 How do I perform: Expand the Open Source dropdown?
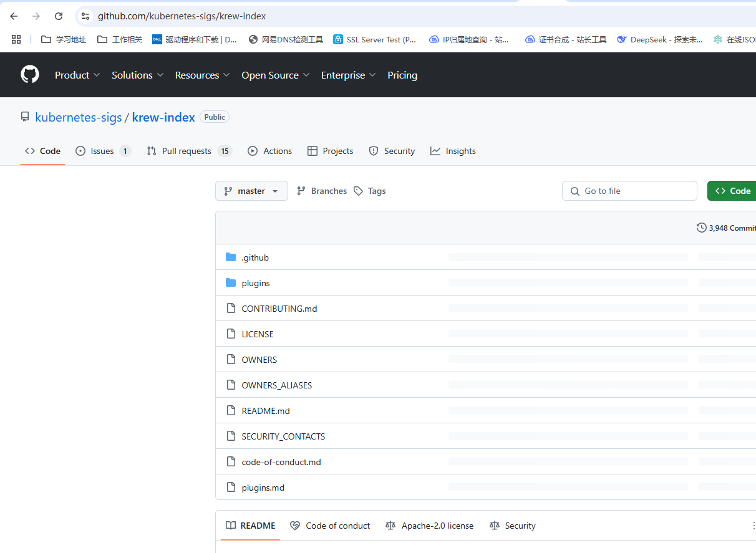[x=276, y=75]
